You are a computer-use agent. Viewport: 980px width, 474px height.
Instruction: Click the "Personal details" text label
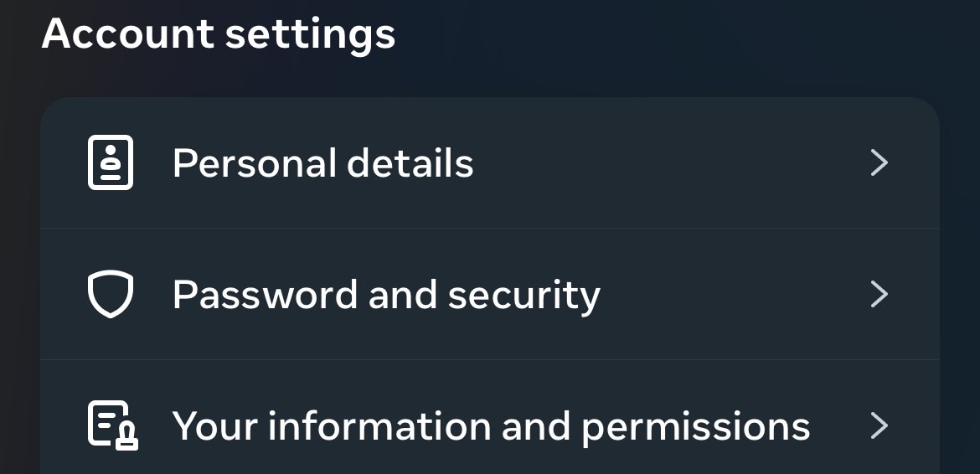click(322, 163)
